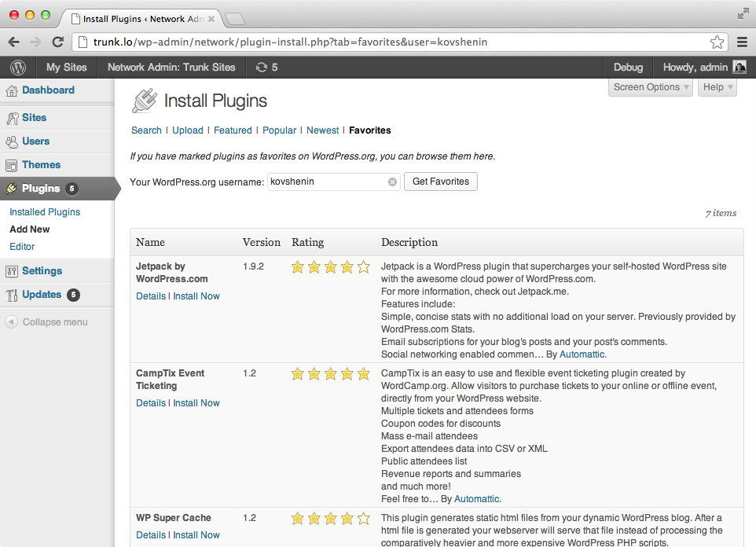The height and width of the screenshot is (547, 756).
Task: Open the Chrome hamburger menu
Action: pos(742,42)
